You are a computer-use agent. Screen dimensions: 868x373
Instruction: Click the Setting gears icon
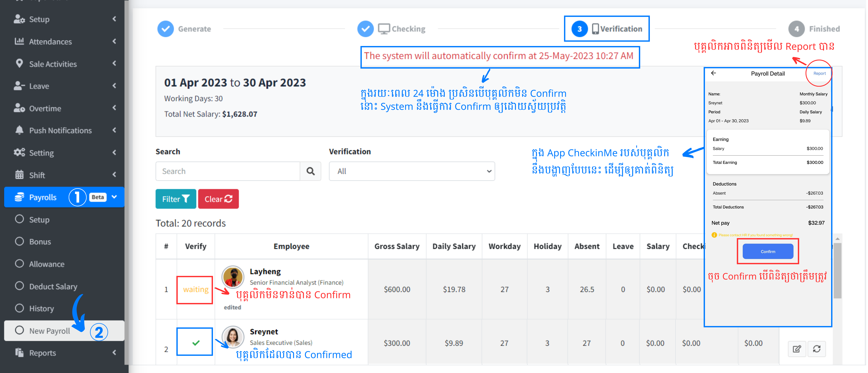tap(19, 152)
